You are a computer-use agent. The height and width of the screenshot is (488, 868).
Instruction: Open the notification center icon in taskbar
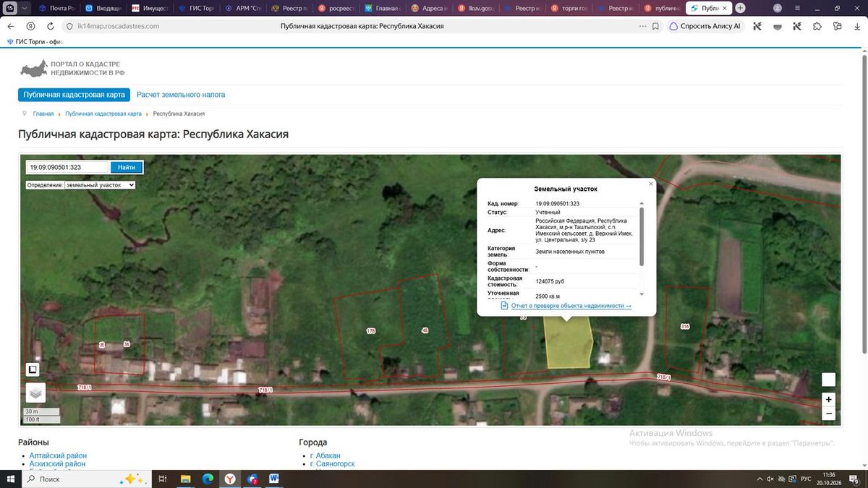coord(854,479)
